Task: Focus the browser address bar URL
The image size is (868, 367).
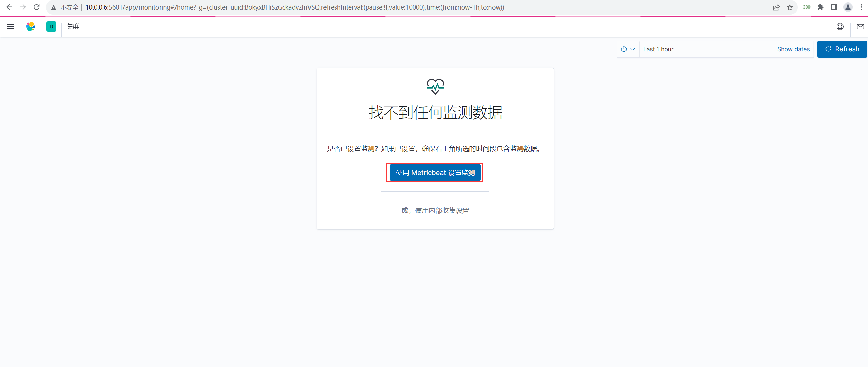Action: pos(295,7)
